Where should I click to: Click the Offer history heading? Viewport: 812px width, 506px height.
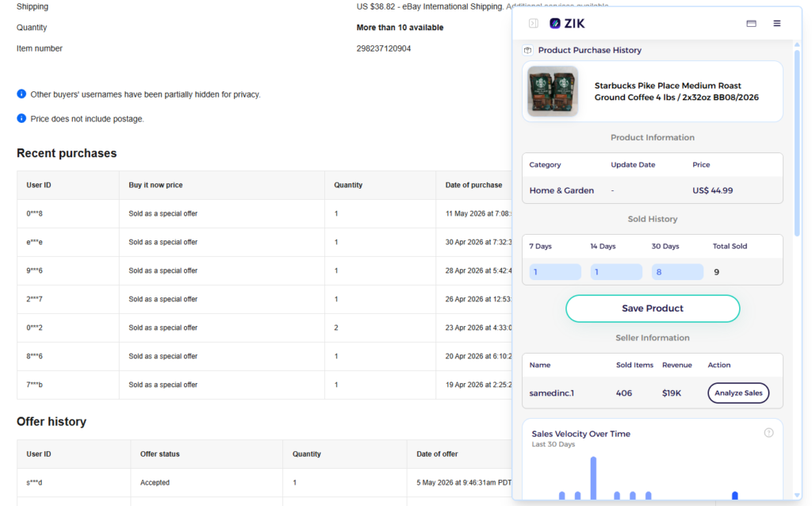[52, 422]
